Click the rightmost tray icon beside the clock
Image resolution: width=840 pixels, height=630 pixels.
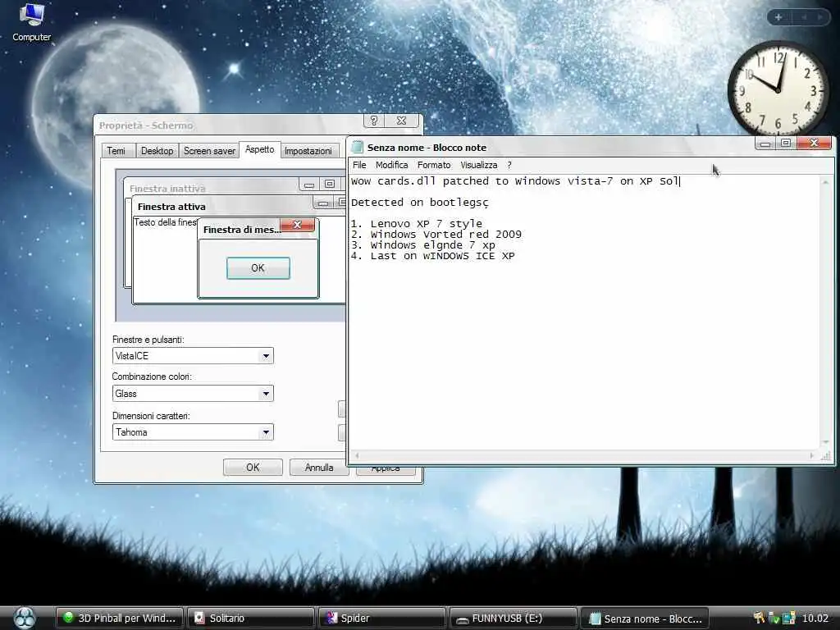coord(789,618)
